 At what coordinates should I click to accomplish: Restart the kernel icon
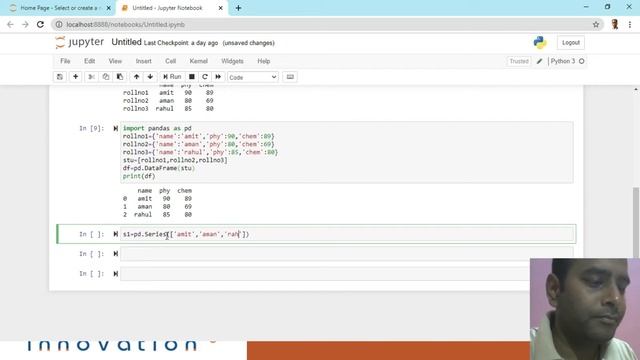(205, 77)
